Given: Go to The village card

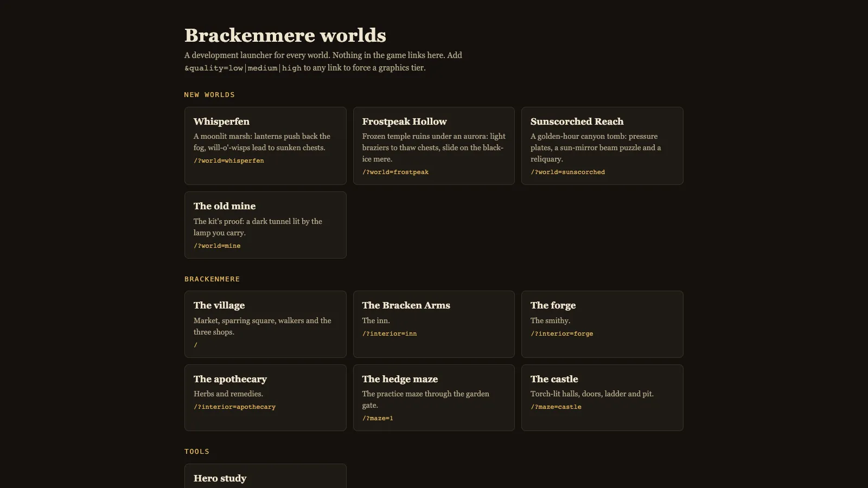Looking at the screenshot, I should click(265, 324).
